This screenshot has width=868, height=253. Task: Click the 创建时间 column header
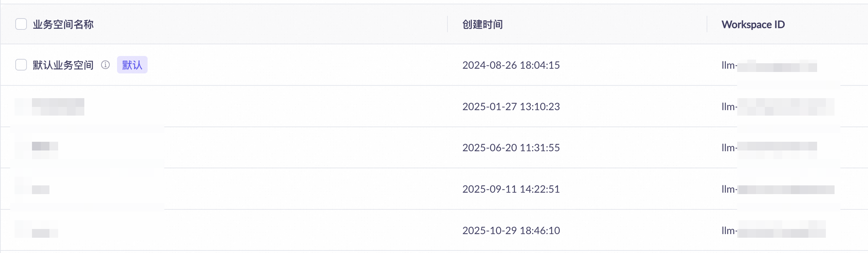(482, 24)
